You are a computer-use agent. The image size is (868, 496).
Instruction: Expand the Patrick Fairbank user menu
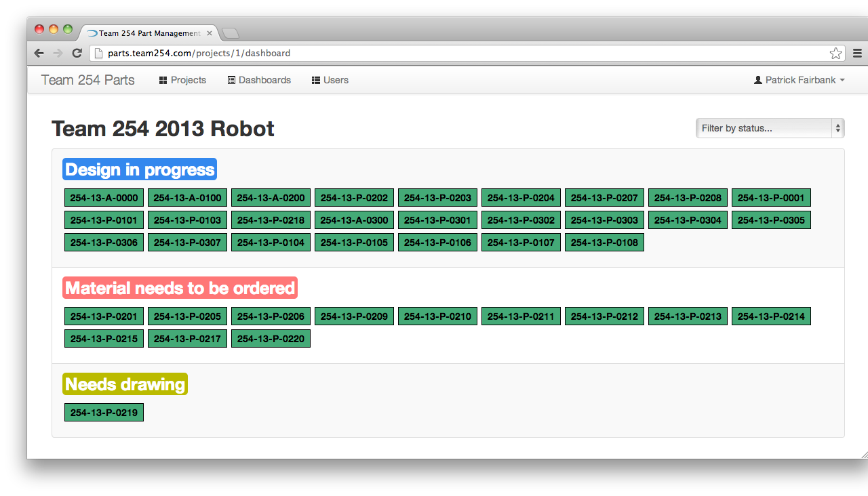(x=800, y=80)
